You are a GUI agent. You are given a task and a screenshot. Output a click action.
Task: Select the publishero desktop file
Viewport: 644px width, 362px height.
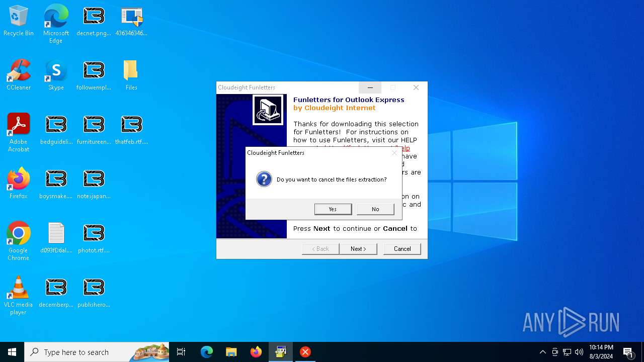point(94,293)
